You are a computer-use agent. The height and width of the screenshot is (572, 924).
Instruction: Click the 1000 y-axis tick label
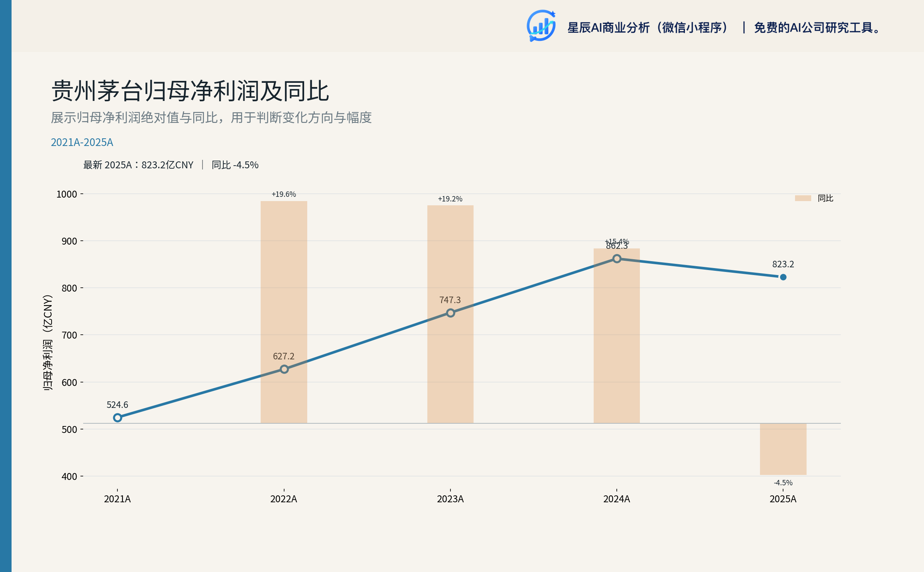pyautogui.click(x=67, y=194)
